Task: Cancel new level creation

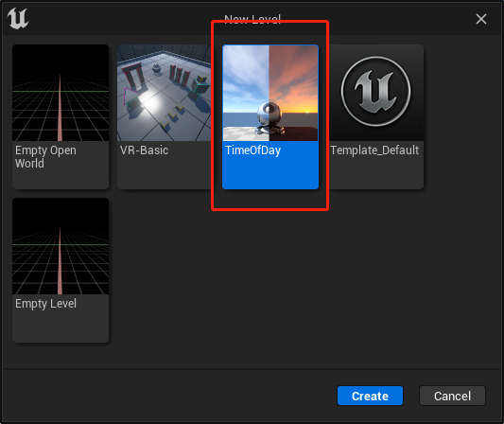Action: (x=452, y=396)
